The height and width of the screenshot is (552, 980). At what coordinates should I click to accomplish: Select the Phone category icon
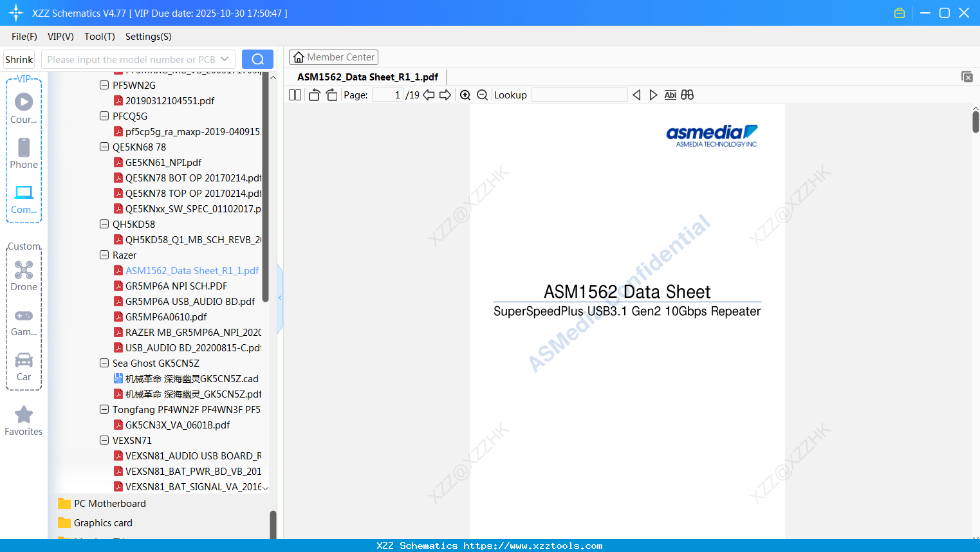pos(24,153)
